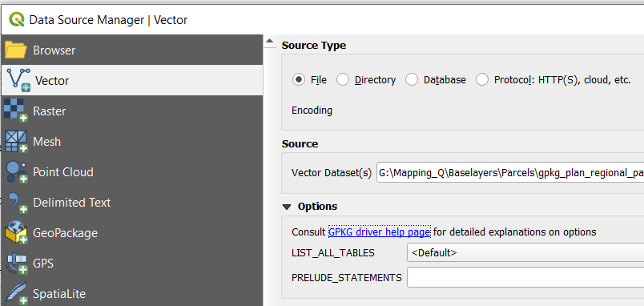Click the scroll up arrow beside sidebar
The height and width of the screenshot is (306, 644).
269,41
